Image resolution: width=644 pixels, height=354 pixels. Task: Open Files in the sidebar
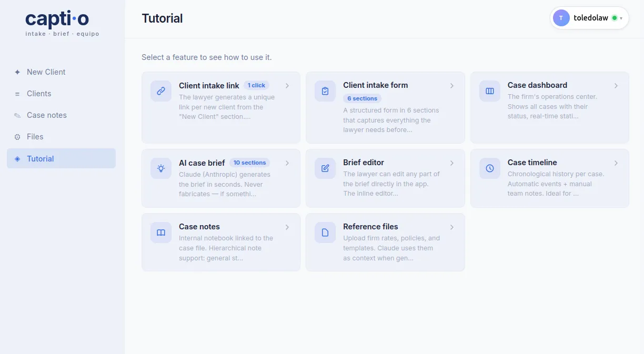(x=61, y=137)
